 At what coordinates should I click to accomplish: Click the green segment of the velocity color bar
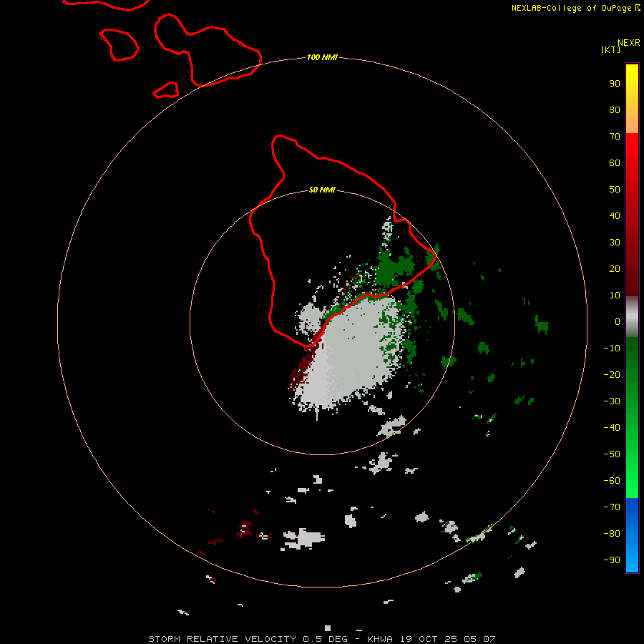[632, 417]
